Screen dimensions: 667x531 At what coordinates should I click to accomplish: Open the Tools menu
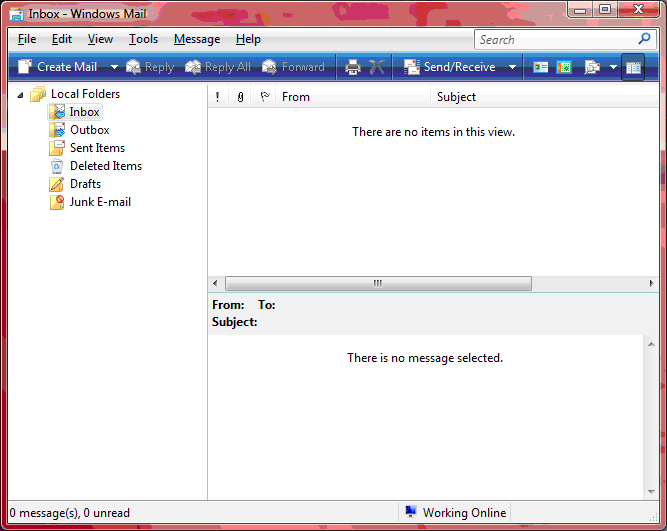click(x=143, y=39)
